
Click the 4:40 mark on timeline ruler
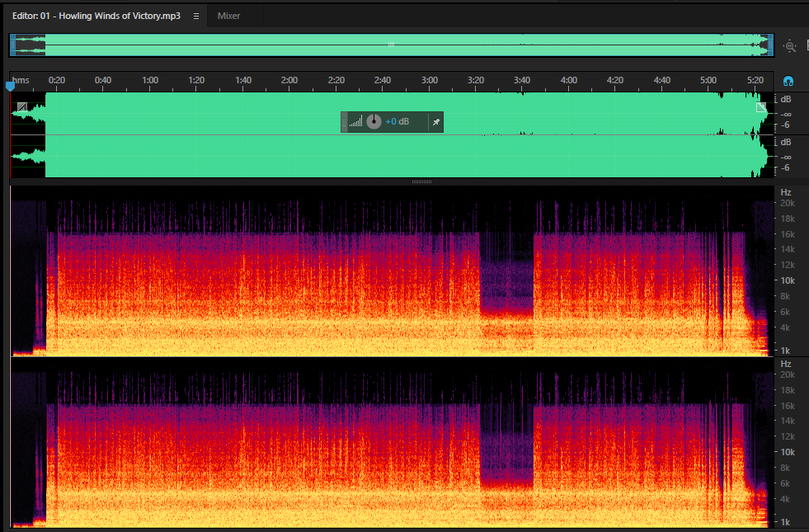[662, 80]
